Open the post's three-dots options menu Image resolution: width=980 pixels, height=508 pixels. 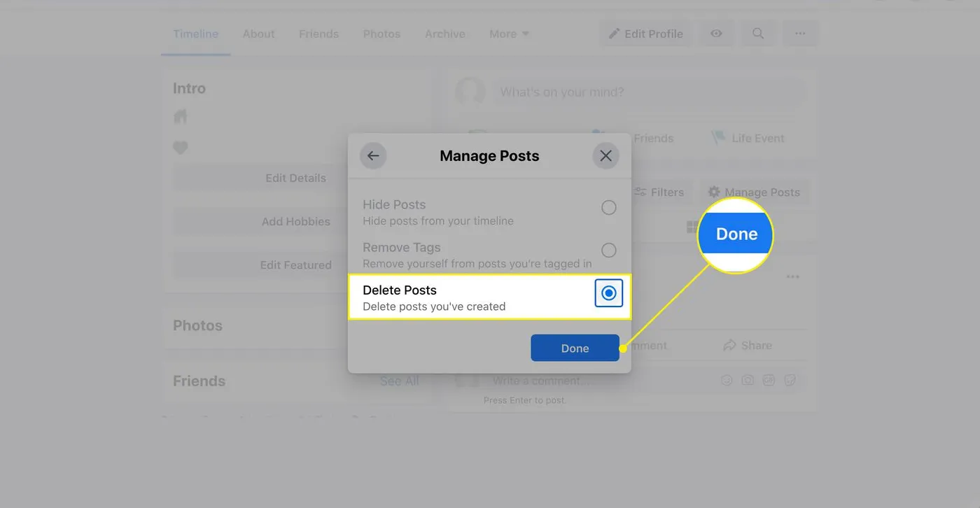coord(792,277)
